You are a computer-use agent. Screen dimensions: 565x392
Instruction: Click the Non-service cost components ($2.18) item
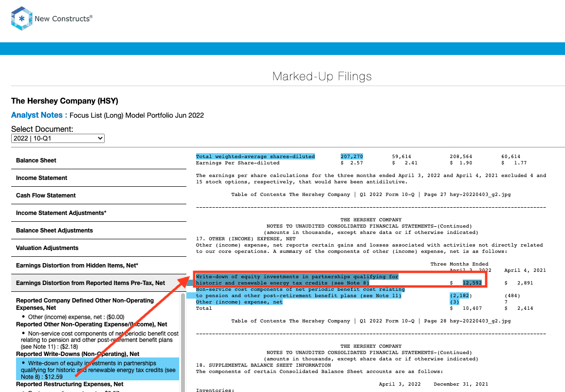tap(100, 340)
